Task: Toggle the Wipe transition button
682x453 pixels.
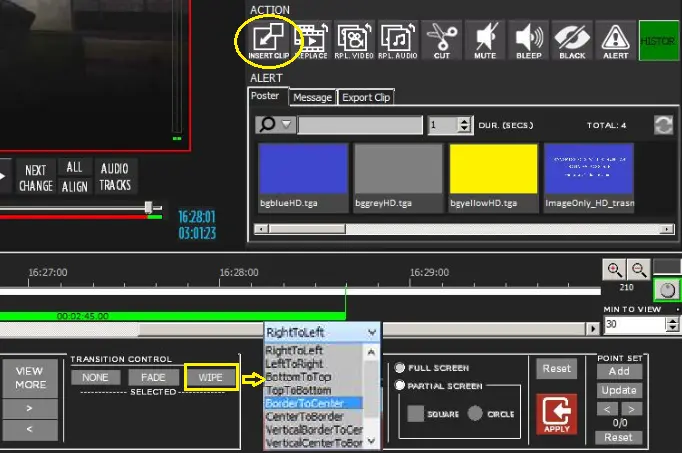Action: pos(211,377)
